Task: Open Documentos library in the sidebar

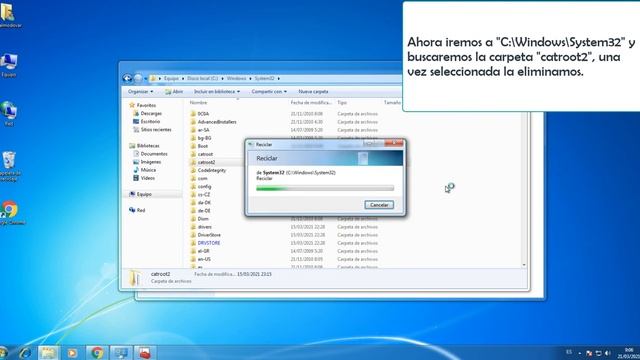Action: [x=150, y=154]
